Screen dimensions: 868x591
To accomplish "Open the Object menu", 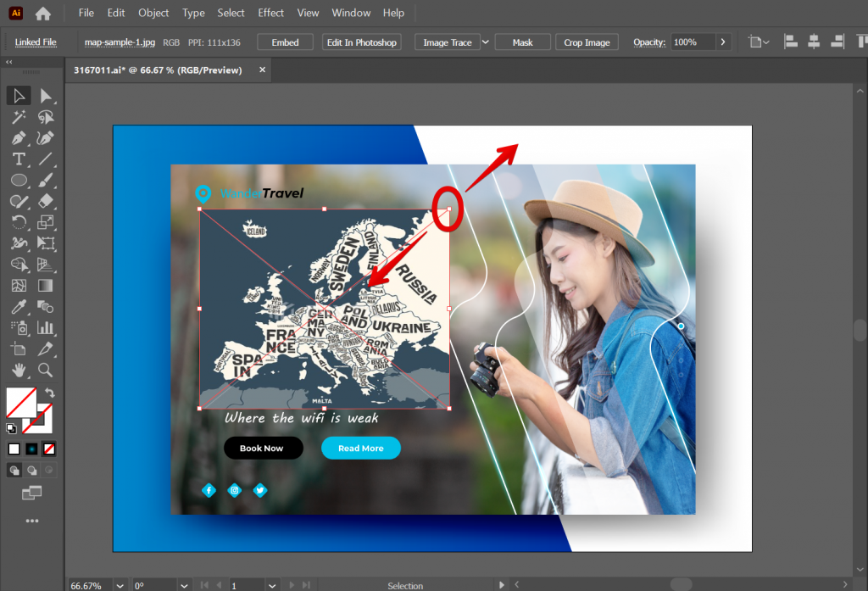I will (153, 13).
